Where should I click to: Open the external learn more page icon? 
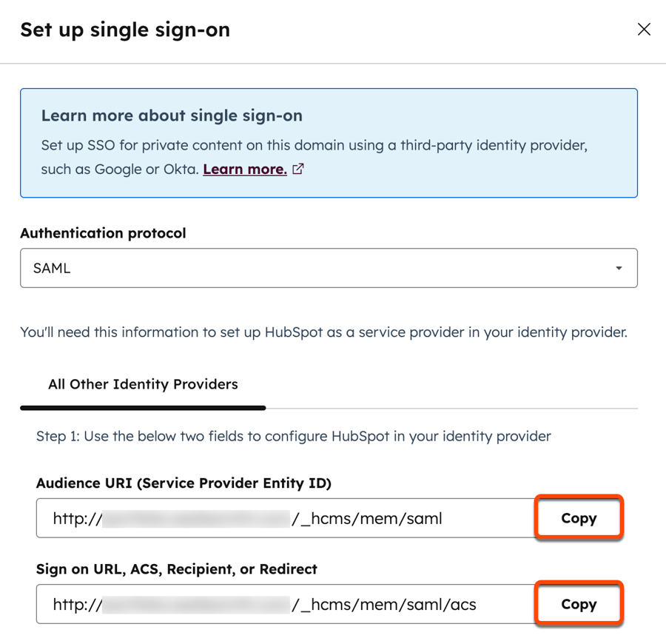pyautogui.click(x=297, y=169)
